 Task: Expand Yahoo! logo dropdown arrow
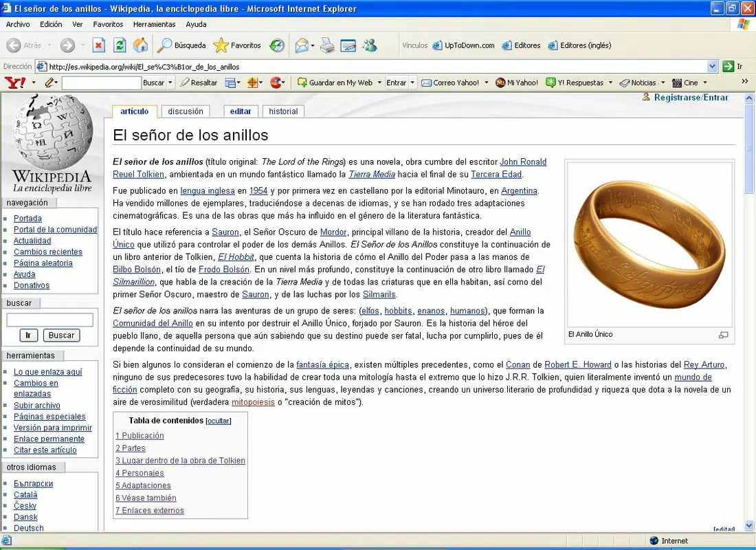(x=34, y=82)
